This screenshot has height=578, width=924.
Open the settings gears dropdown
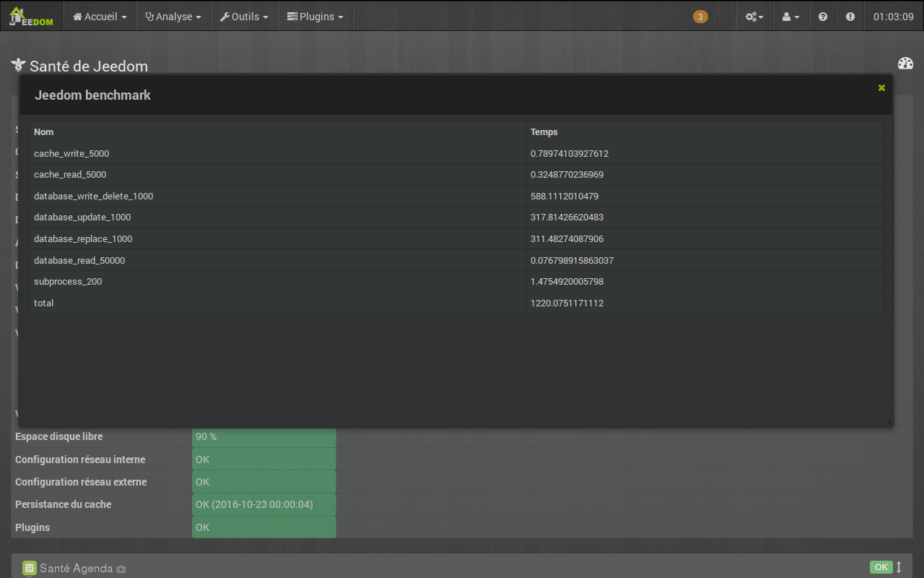(x=755, y=17)
